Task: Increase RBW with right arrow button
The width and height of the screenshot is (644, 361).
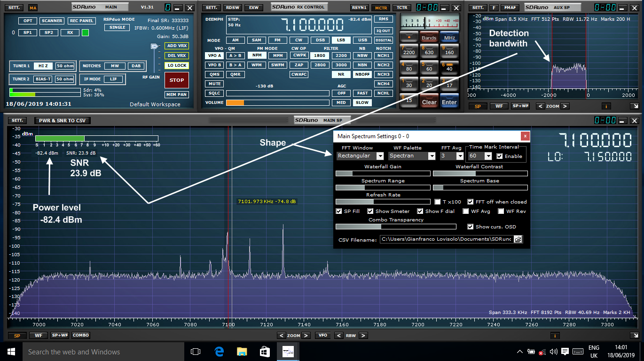Action: [x=363, y=336]
